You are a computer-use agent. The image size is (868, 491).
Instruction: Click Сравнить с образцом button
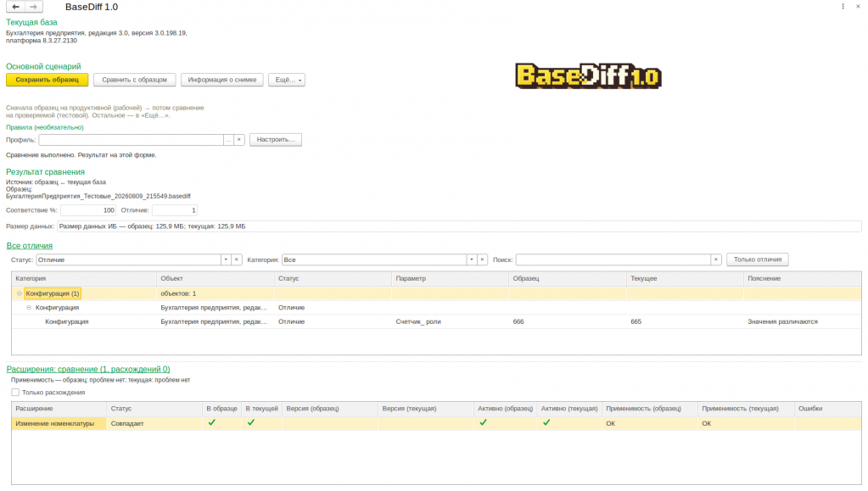pyautogui.click(x=135, y=80)
